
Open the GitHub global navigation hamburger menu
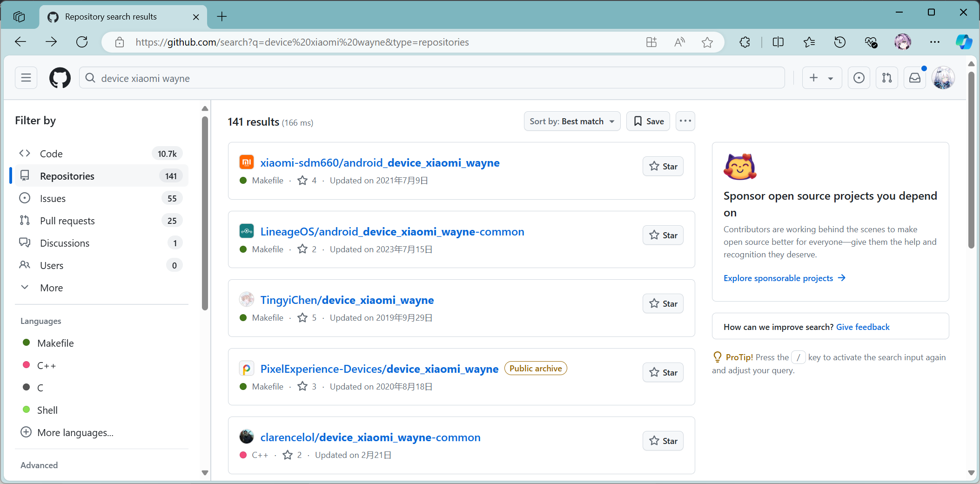coord(26,78)
